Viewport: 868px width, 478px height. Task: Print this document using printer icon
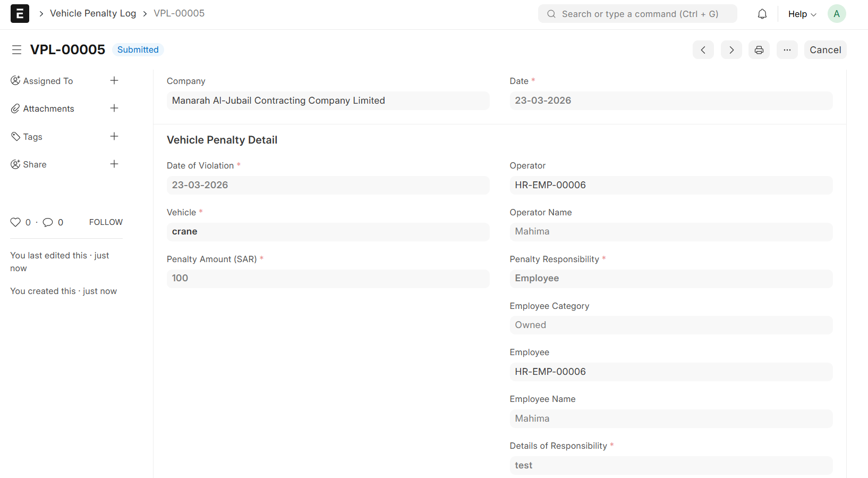click(x=759, y=50)
